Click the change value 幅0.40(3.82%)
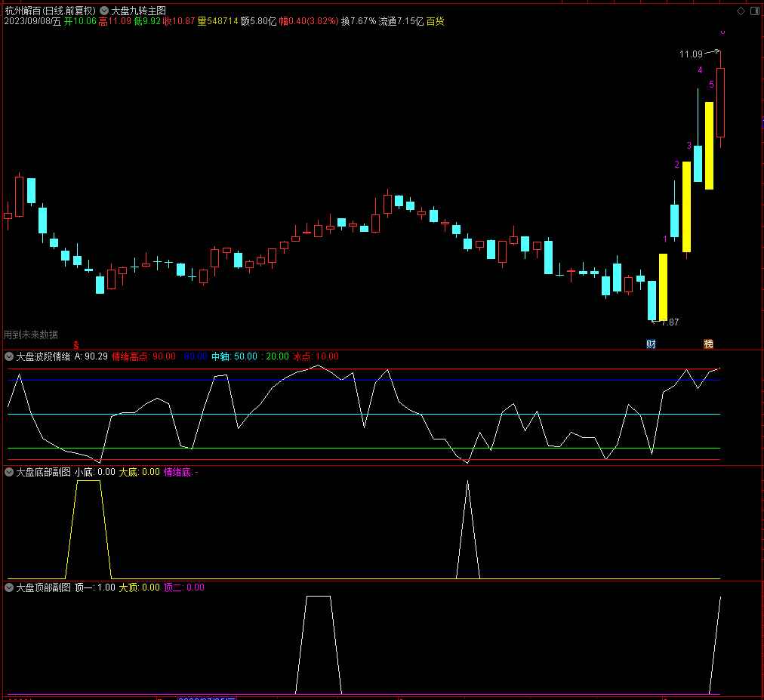This screenshot has width=764, height=700. pyautogui.click(x=309, y=21)
